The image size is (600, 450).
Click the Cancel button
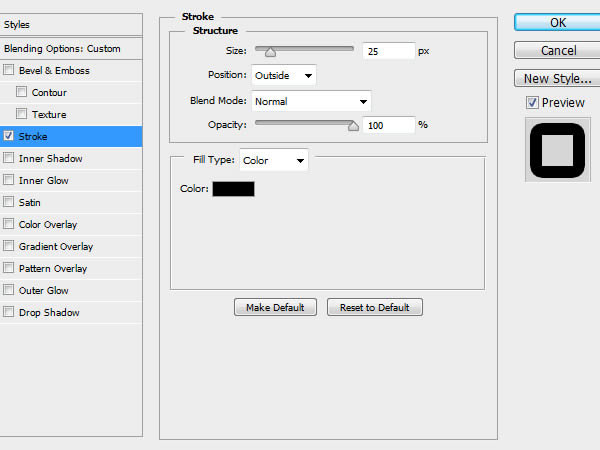(558, 51)
